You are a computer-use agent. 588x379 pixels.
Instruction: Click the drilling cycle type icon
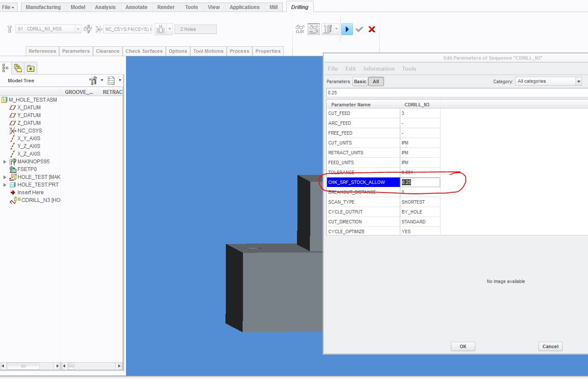(160, 29)
